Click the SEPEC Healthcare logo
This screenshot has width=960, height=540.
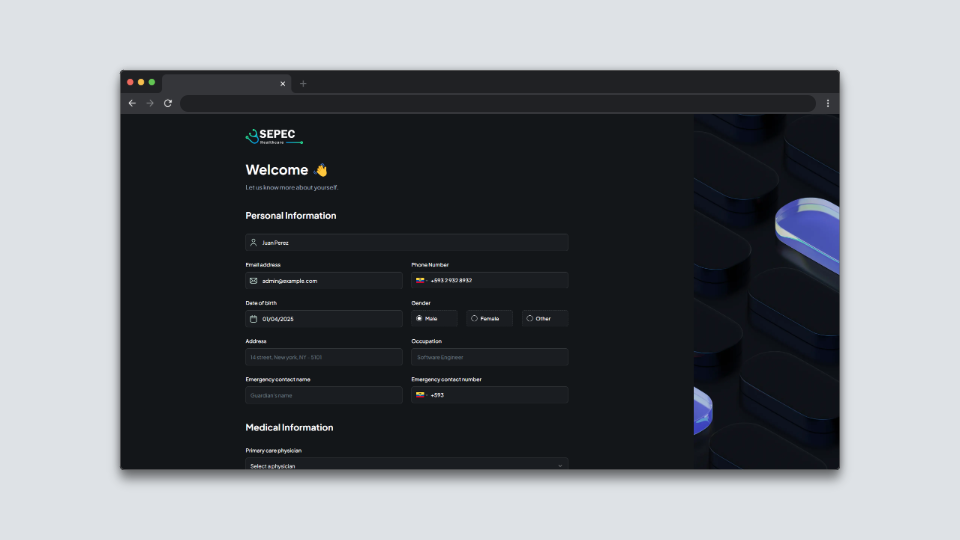(x=272, y=136)
